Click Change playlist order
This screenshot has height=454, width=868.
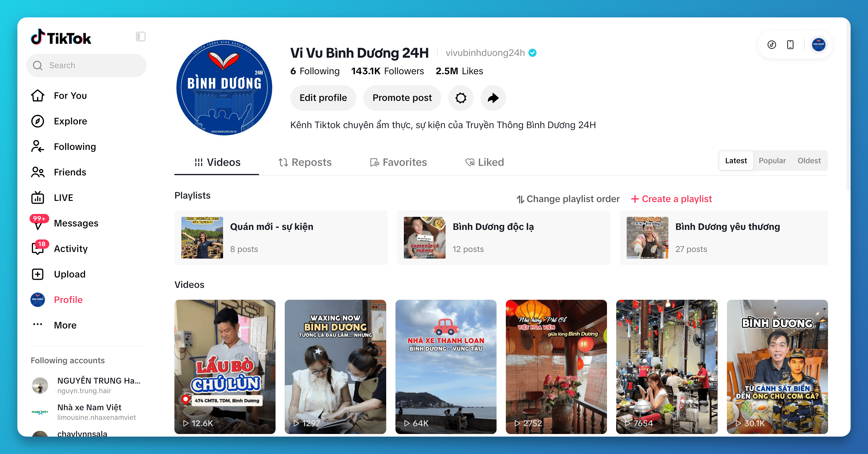point(568,199)
